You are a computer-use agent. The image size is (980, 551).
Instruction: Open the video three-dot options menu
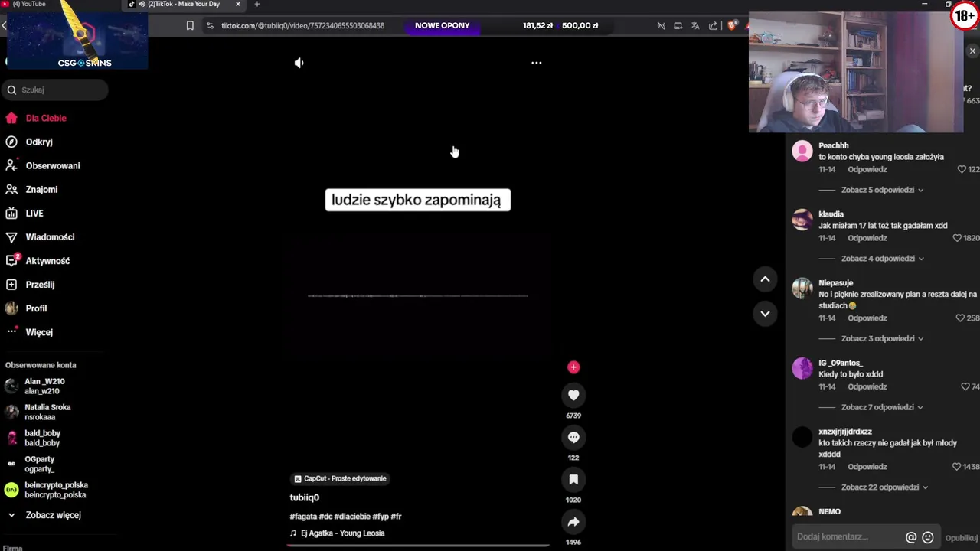tap(537, 63)
